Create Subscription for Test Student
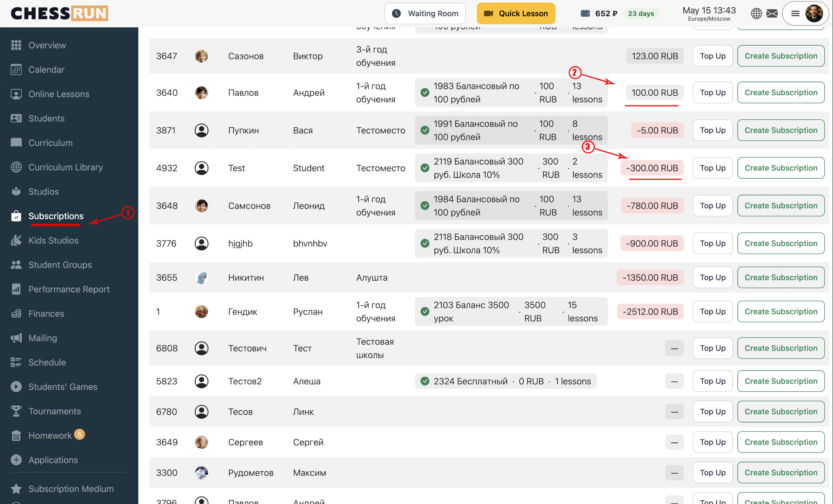 [x=781, y=168]
